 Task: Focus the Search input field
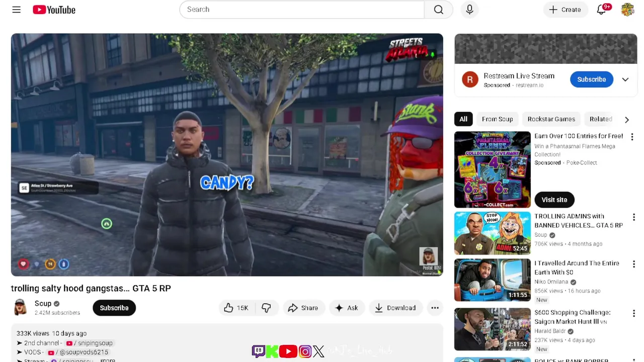302,10
